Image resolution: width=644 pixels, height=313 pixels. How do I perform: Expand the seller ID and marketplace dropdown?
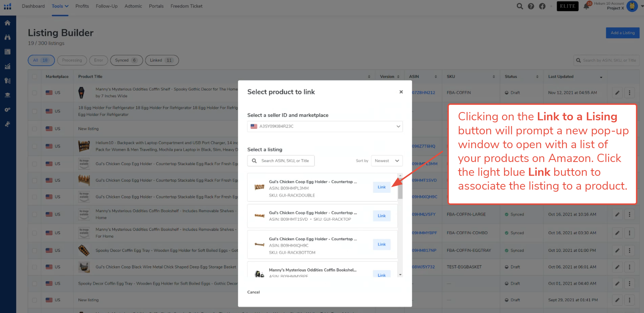click(x=325, y=126)
